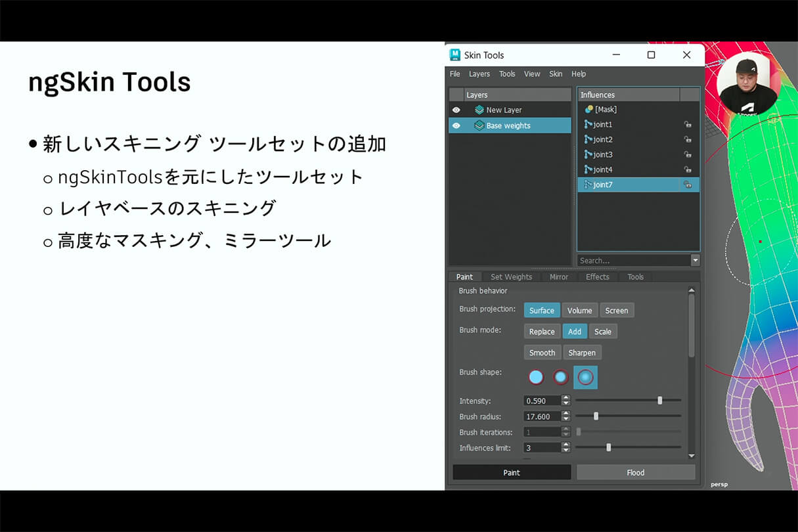The image size is (798, 532).
Task: Toggle the lock icon on joint3
Action: point(688,155)
